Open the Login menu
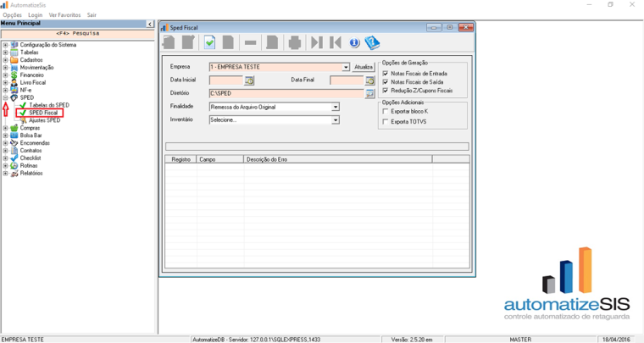 [36, 14]
